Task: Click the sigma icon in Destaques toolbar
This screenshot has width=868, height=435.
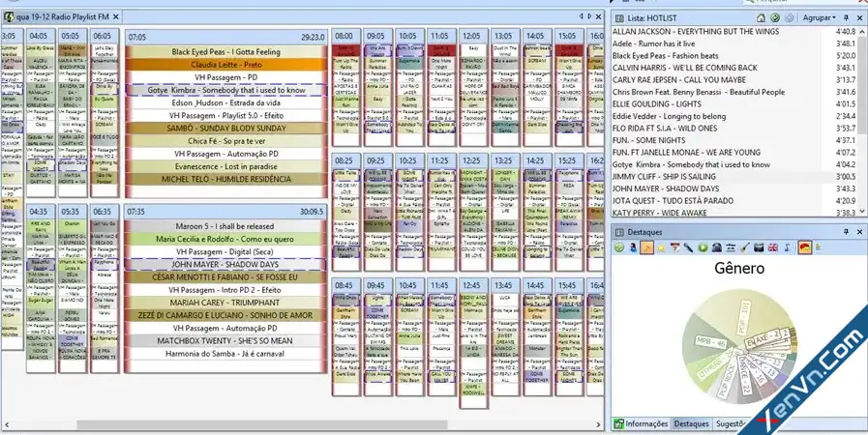Action: (x=787, y=247)
